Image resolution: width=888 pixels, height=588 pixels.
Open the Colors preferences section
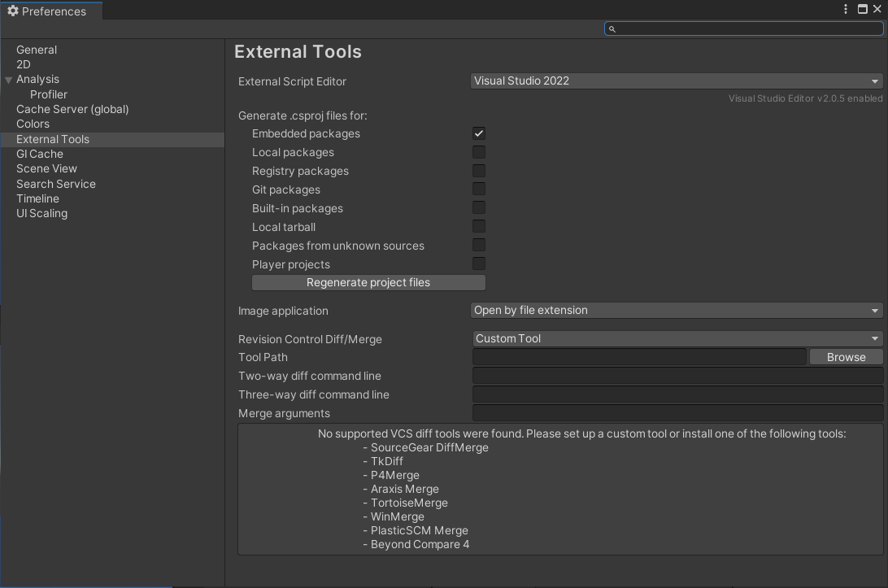(x=33, y=124)
